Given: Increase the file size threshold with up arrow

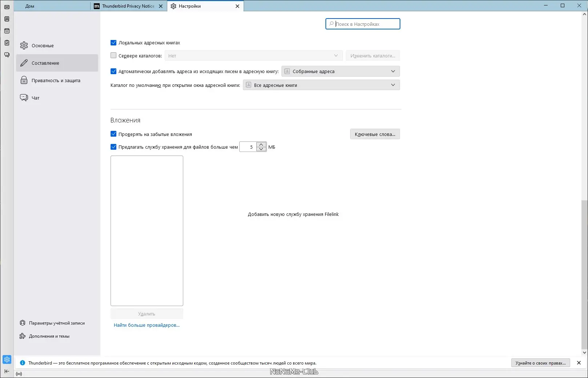Looking at the screenshot, I should [261, 145].
